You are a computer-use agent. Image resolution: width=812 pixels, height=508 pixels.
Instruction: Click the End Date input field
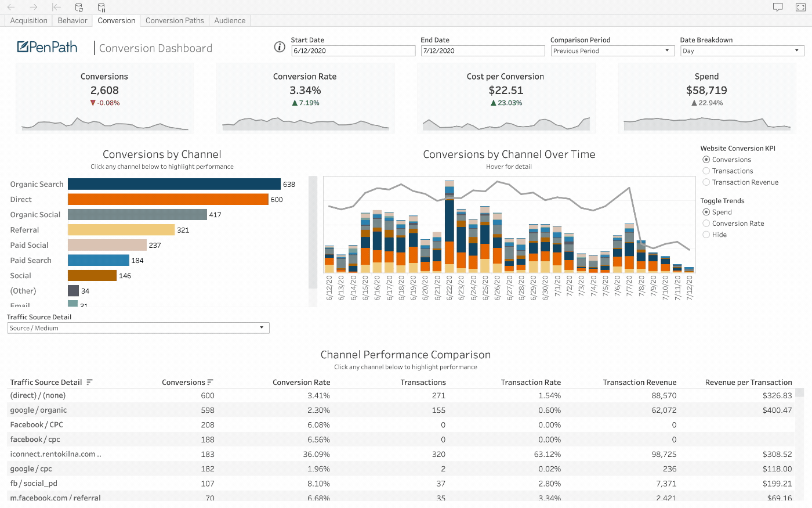483,51
